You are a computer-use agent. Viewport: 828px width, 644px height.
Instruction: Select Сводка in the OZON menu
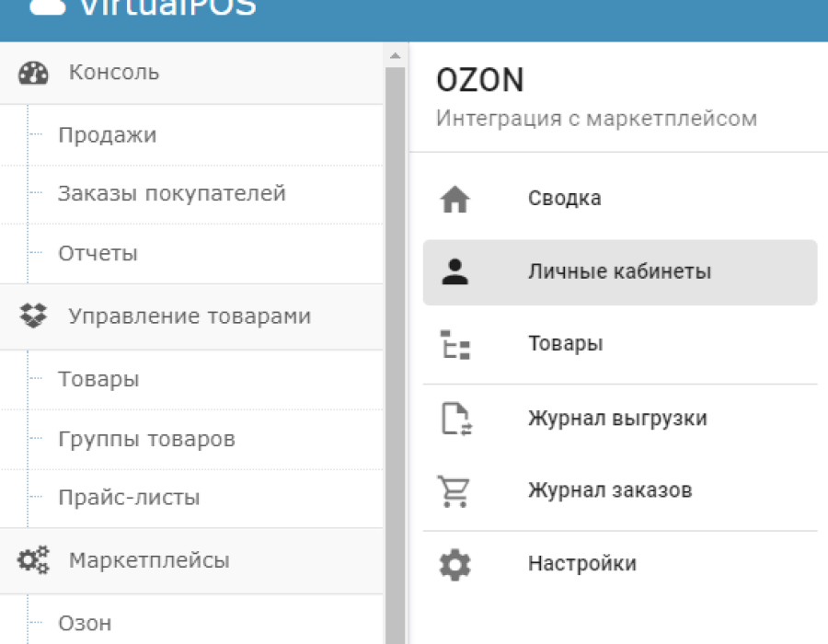620,199
